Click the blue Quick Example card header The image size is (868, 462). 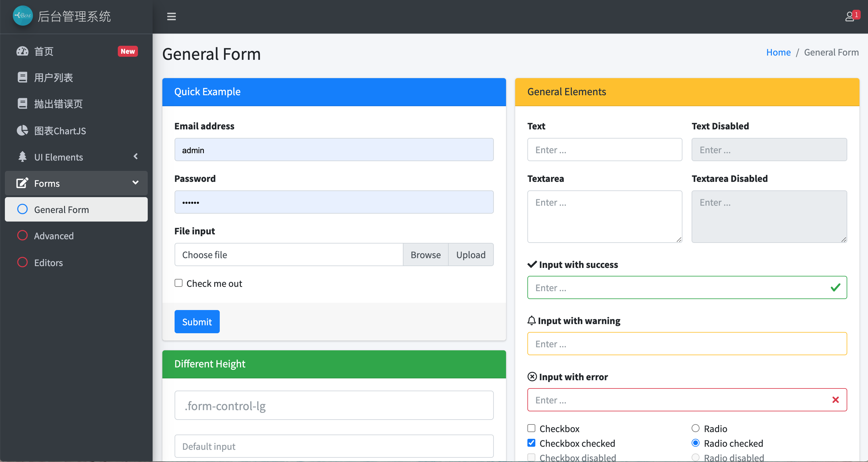pyautogui.click(x=334, y=92)
